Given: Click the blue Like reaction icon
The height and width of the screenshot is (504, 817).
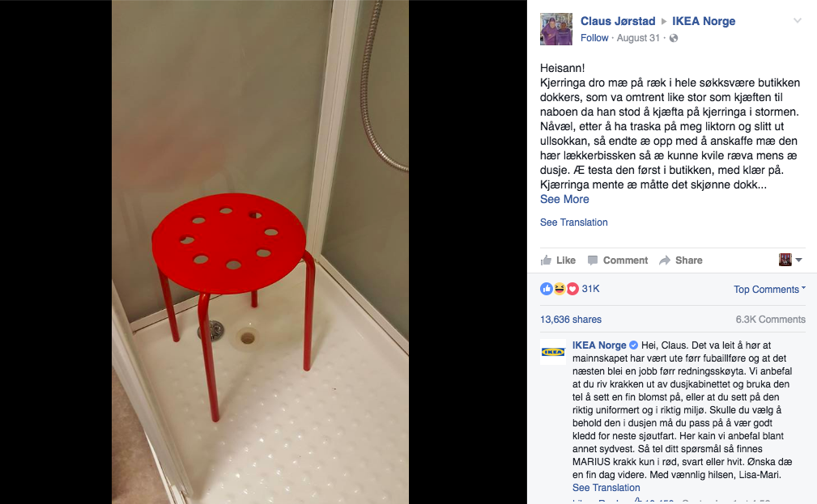Looking at the screenshot, I should coord(547,289).
